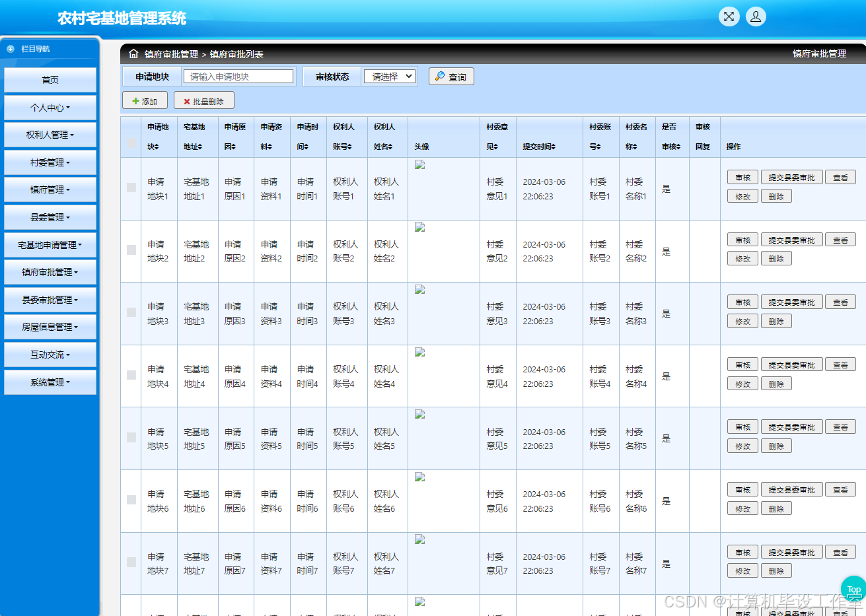Click 删除 button for row 申请地块6
The image size is (866, 616).
[x=776, y=508]
